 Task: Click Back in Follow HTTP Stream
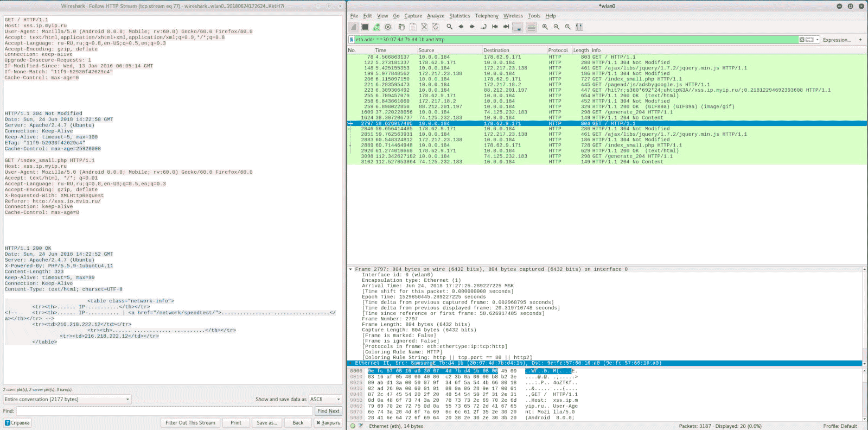[298, 423]
